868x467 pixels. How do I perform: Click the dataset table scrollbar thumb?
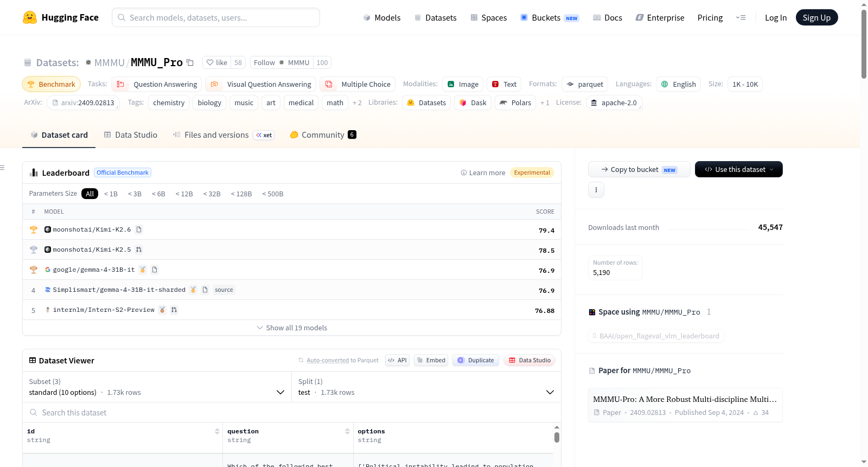[x=557, y=437]
